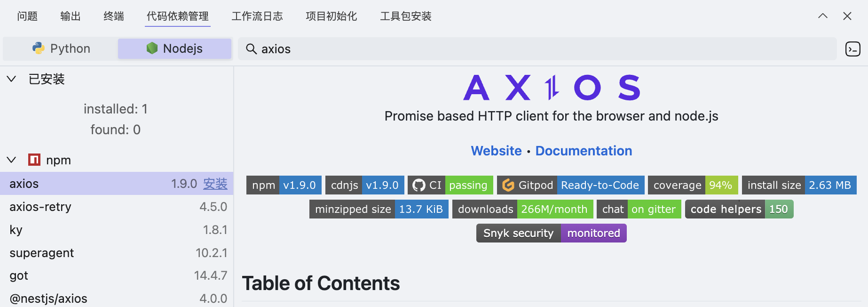Click the Gitpod Ready-to-Code badge
868x307 pixels.
[570, 185]
